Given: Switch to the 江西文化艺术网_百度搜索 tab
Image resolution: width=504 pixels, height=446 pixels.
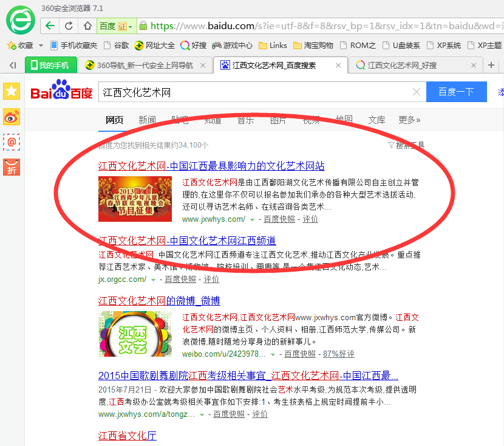Looking at the screenshot, I should point(280,65).
